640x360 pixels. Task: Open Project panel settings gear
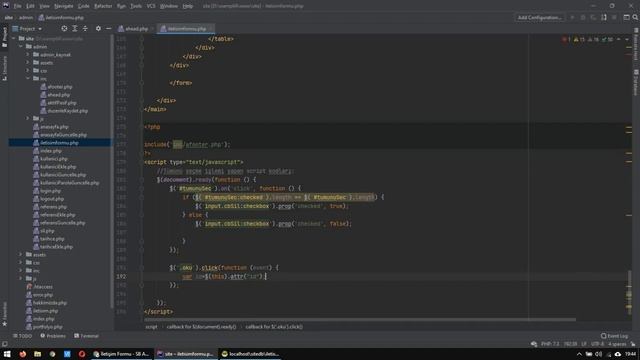click(x=98, y=29)
